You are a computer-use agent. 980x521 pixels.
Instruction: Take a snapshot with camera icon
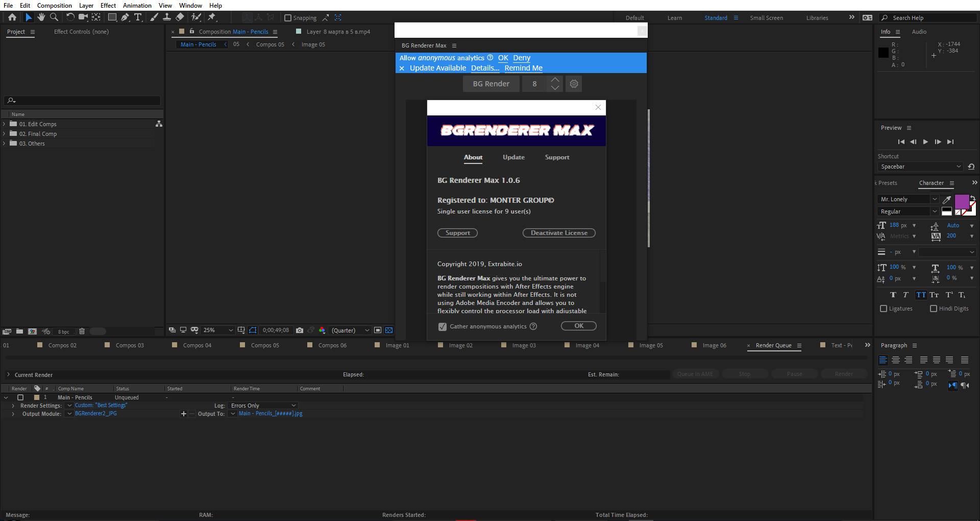click(300, 330)
